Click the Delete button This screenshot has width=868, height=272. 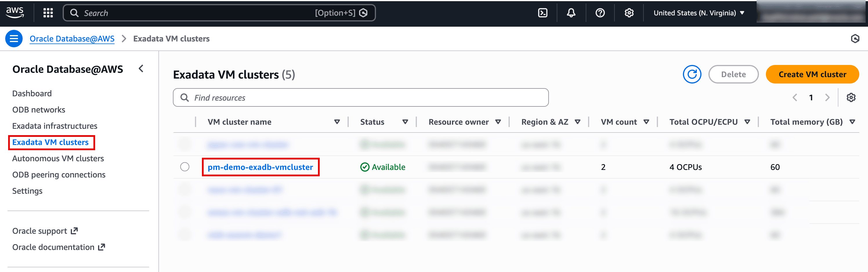tap(733, 74)
